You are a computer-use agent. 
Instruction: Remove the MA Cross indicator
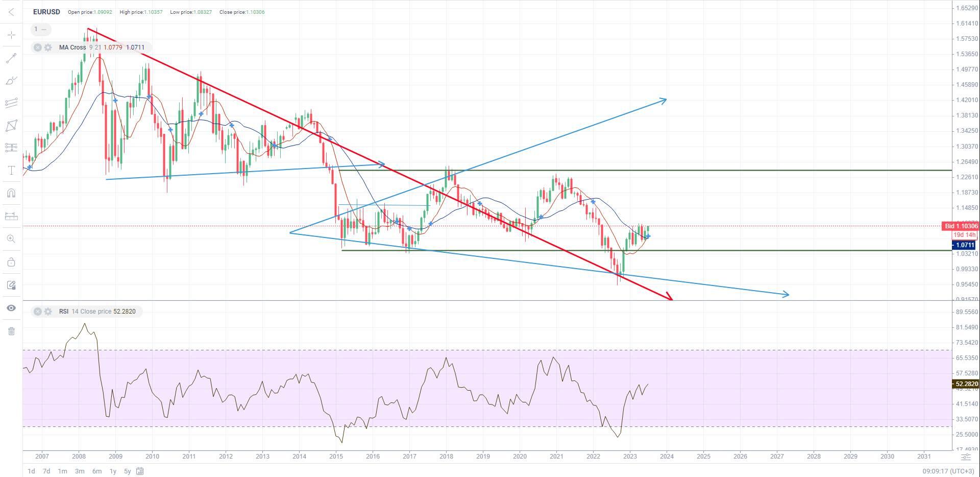pyautogui.click(x=38, y=47)
